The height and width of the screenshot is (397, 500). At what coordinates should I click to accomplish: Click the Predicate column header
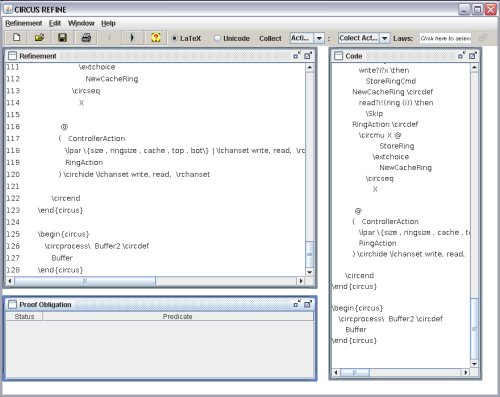178,316
